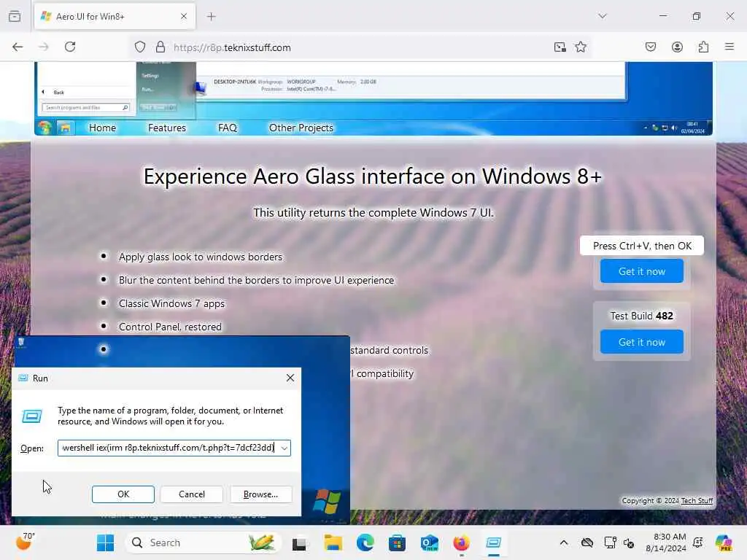The height and width of the screenshot is (560, 747).
Task: Open Windows Start menu
Action: [x=105, y=542]
